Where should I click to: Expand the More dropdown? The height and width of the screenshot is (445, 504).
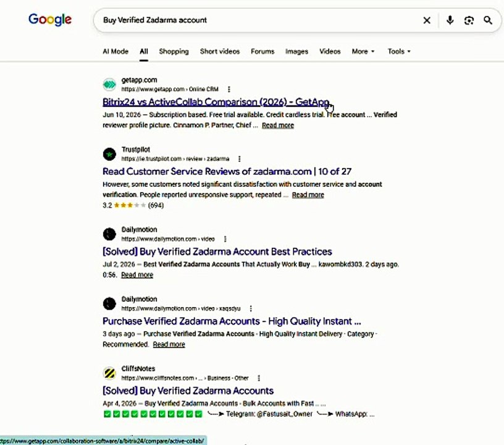(x=363, y=51)
